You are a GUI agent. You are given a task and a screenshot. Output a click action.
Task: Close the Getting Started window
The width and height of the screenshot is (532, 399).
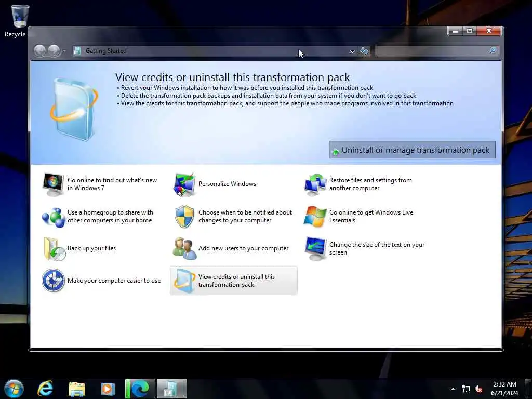[489, 31]
